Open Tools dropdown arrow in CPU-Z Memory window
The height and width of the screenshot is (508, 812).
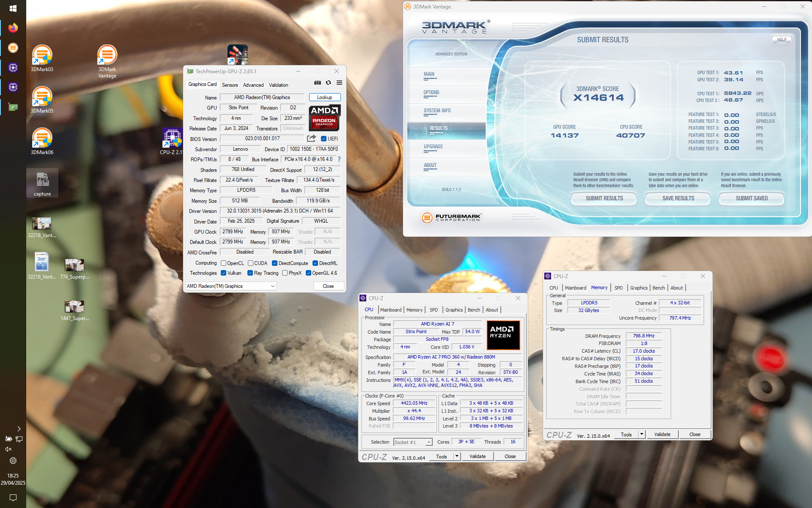642,434
